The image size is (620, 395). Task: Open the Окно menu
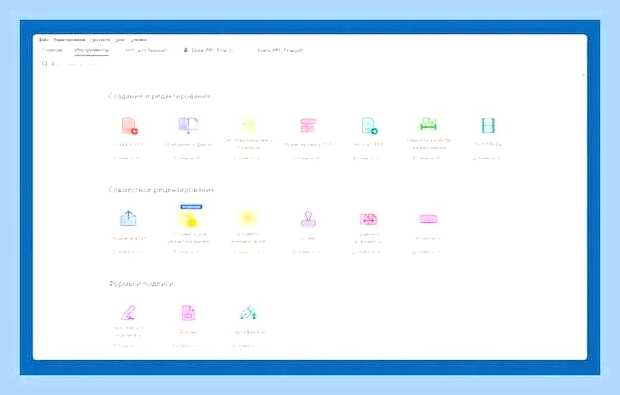120,40
